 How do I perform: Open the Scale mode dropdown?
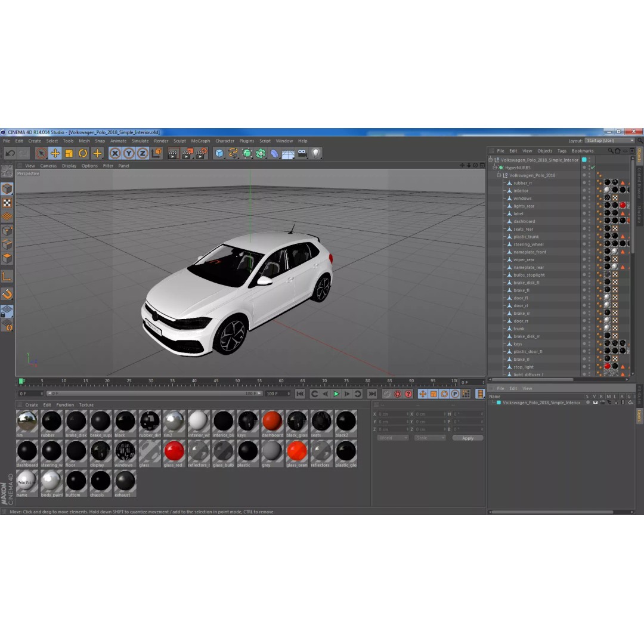(x=429, y=438)
